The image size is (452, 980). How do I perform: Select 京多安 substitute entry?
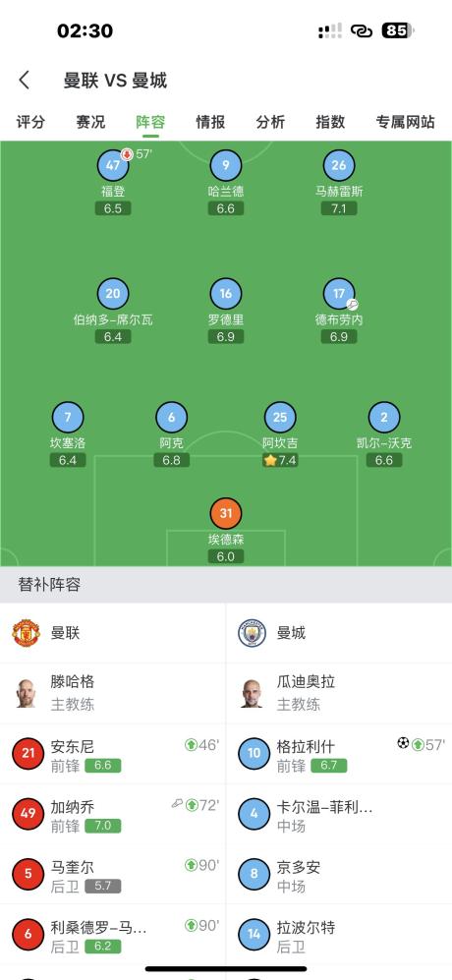(339, 875)
